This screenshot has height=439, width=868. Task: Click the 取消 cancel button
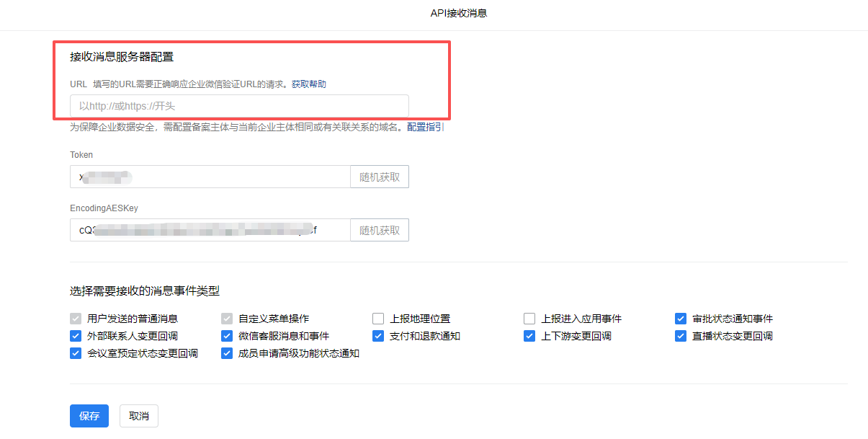click(139, 416)
